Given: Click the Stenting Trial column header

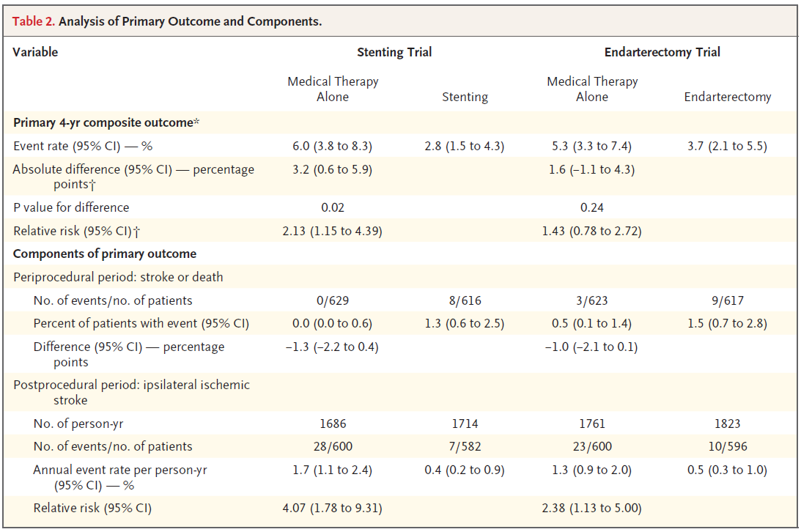Looking at the screenshot, I should coord(394,52).
